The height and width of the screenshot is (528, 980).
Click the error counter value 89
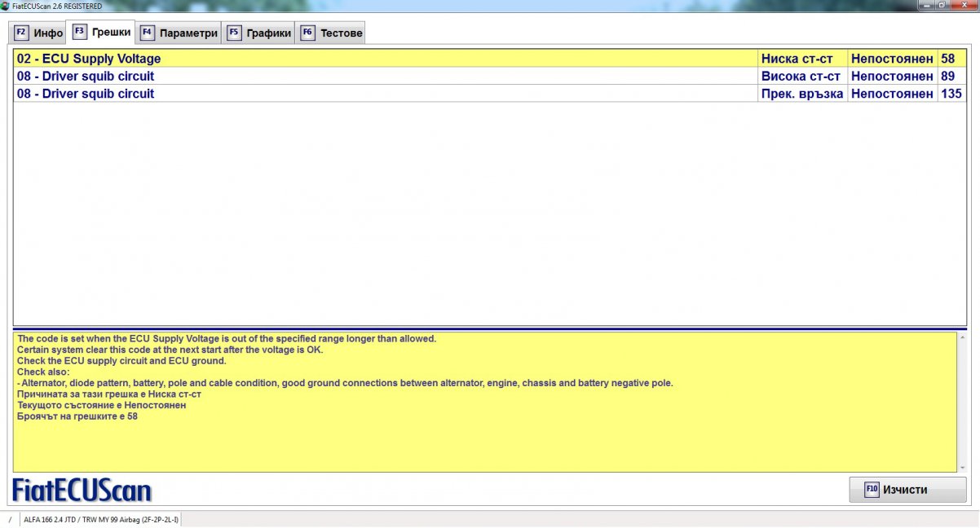coord(947,77)
